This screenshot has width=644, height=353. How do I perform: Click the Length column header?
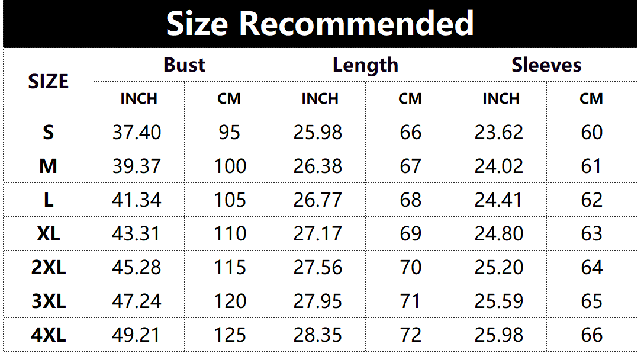365,65
